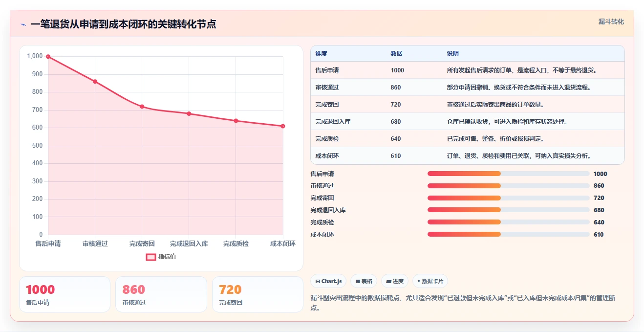644x332 pixels.
Task: Click the 成本闭环 progress bar
Action: [x=508, y=234]
